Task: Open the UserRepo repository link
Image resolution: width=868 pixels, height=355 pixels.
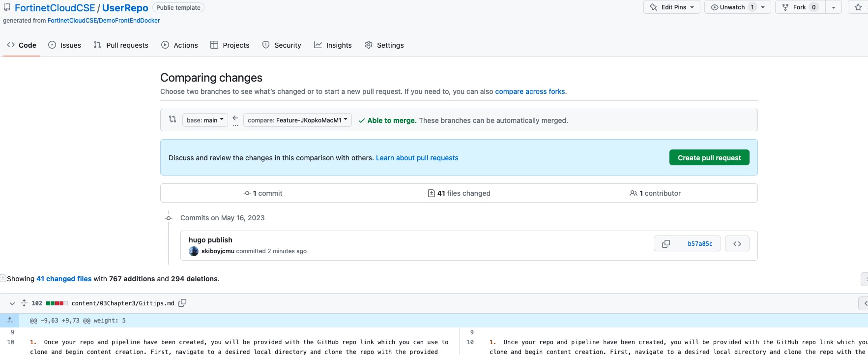Action: click(x=125, y=8)
